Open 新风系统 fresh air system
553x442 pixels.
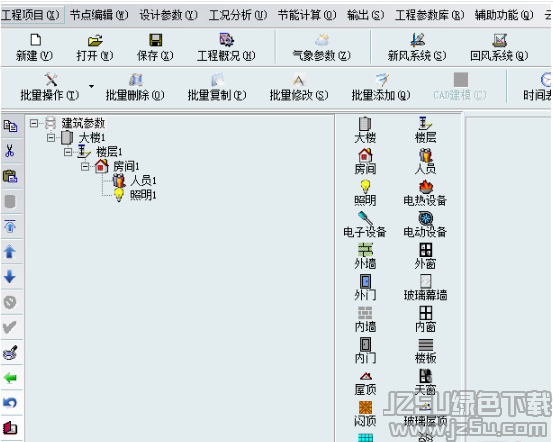pyautogui.click(x=417, y=47)
